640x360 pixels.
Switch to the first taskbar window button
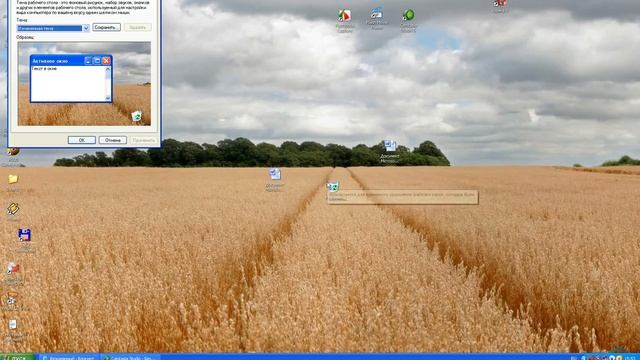pyautogui.click(x=69, y=357)
